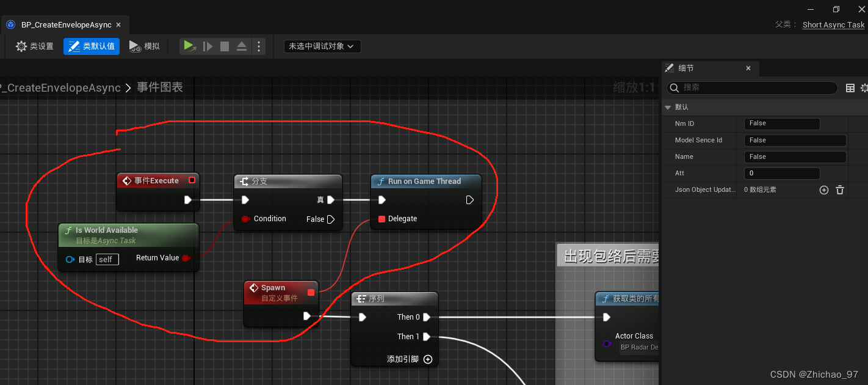The height and width of the screenshot is (385, 868).
Task: Click the Unreal blueprint icon on tab
Action: 11,25
